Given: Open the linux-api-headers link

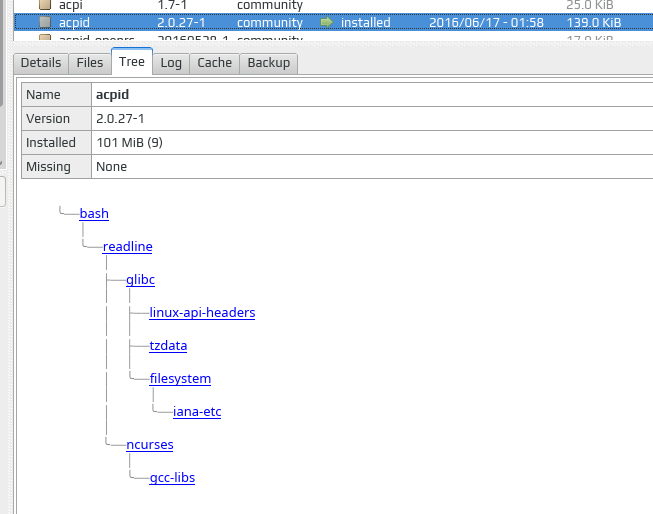Looking at the screenshot, I should (202, 312).
